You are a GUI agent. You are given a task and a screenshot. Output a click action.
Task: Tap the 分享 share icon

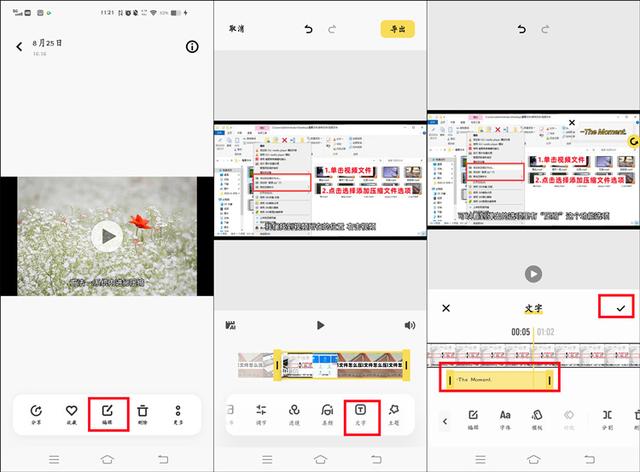[36, 412]
